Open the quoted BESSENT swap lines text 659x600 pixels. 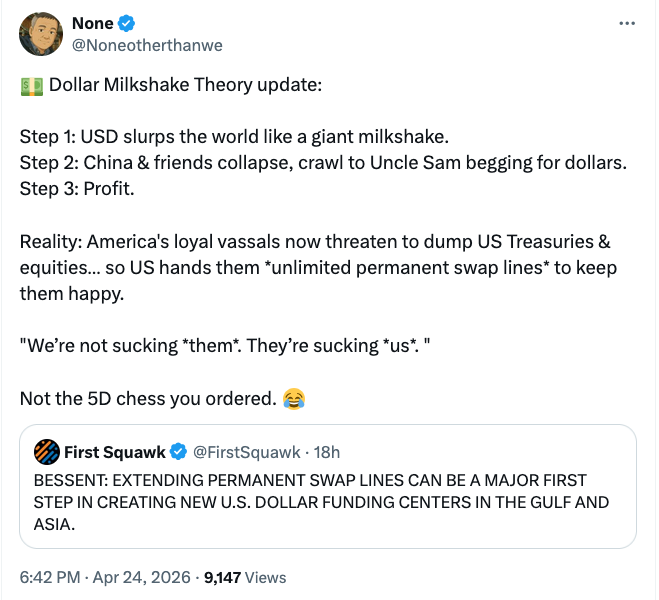point(321,502)
